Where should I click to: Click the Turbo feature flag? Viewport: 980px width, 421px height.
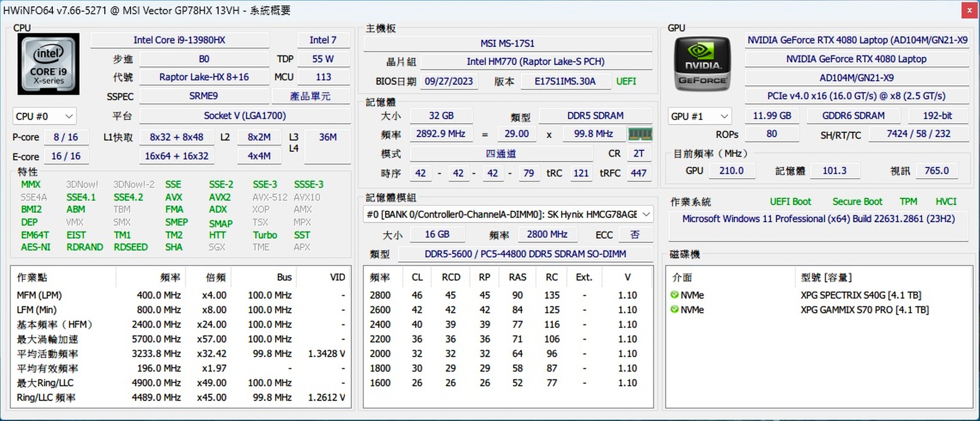(x=265, y=235)
